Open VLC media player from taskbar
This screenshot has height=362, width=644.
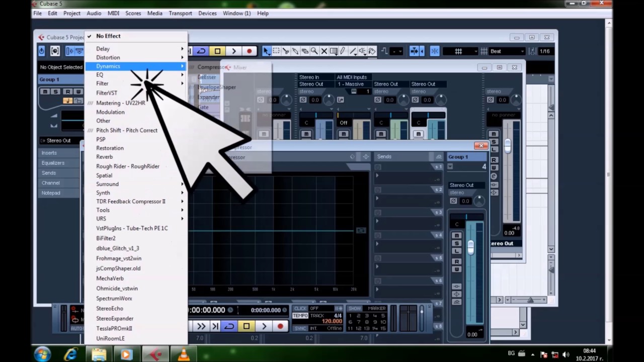coord(183,354)
